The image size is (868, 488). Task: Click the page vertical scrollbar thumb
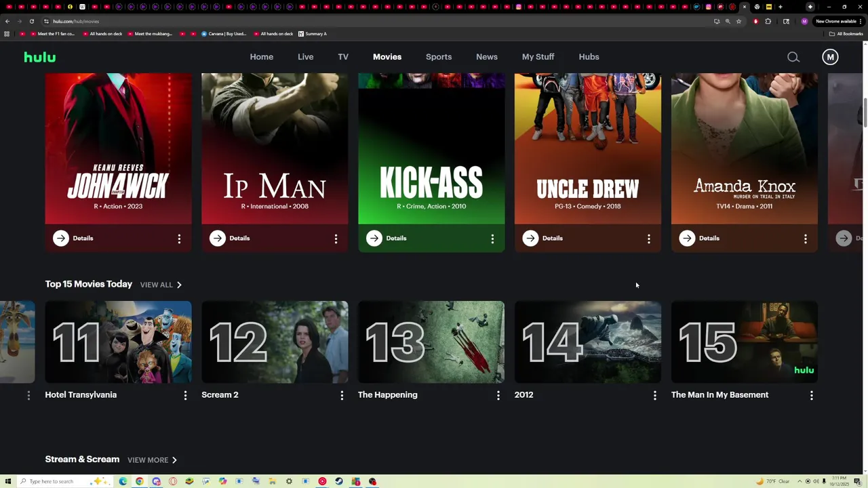[865, 113]
